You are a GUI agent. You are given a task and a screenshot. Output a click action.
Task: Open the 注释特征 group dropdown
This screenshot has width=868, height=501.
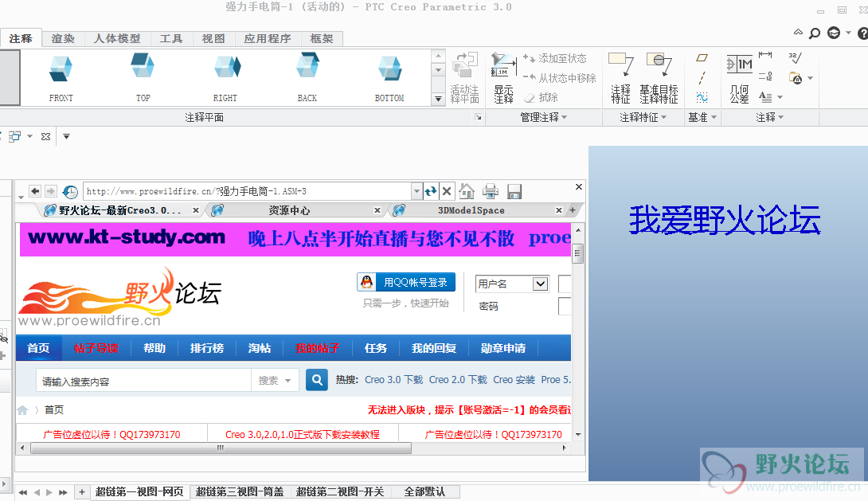(643, 117)
